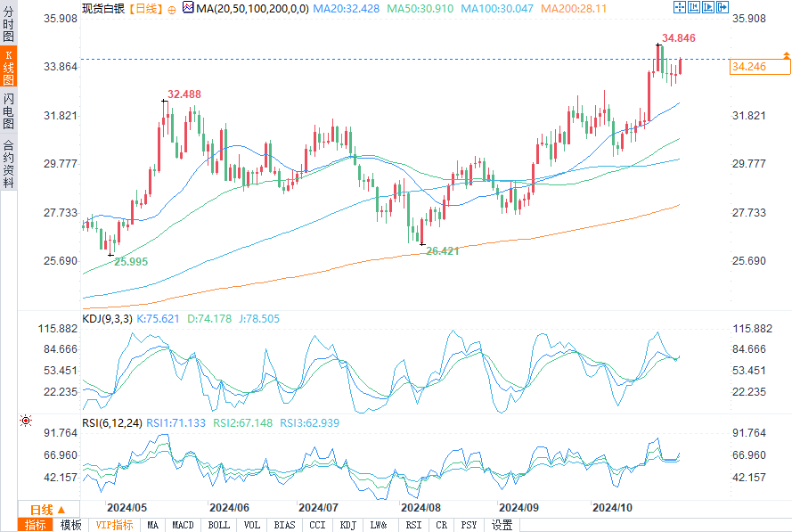
Task: Click the orange plus circle beside 日线
Action: tap(171, 9)
